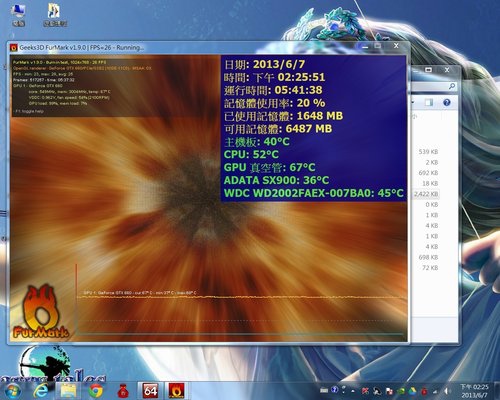The height and width of the screenshot is (400, 500).
Task: Close the Explorer window behind FurMark
Action: pos(447,70)
